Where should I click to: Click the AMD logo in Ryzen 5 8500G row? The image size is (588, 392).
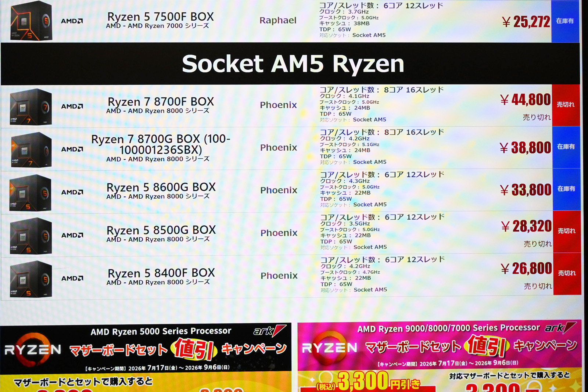[72, 235]
